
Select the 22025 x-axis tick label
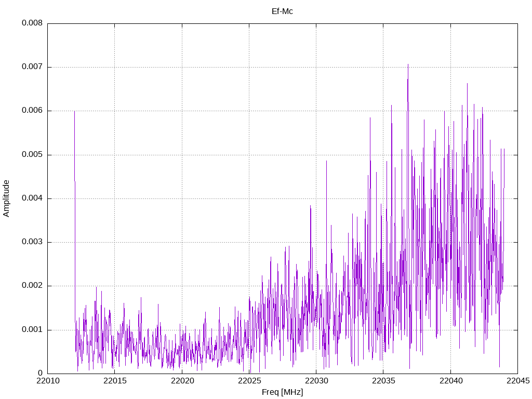[x=249, y=382]
